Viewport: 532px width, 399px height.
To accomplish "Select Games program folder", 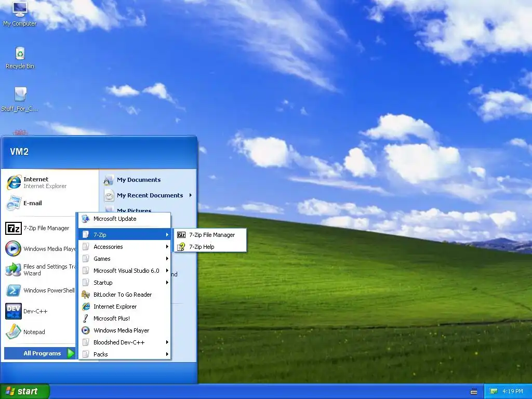I will coord(125,259).
